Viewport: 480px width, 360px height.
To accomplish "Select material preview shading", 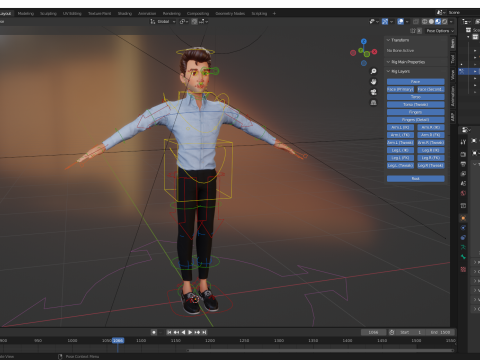I will 438,21.
